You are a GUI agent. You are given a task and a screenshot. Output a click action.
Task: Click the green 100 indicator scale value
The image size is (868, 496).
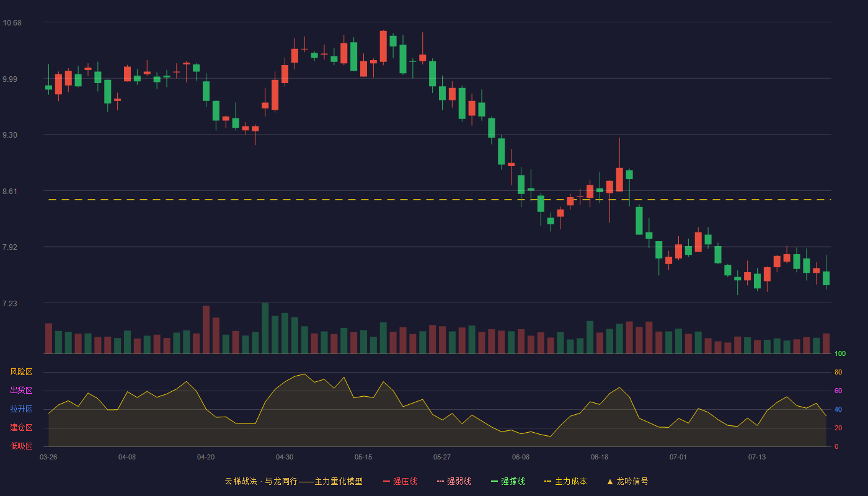pyautogui.click(x=840, y=354)
